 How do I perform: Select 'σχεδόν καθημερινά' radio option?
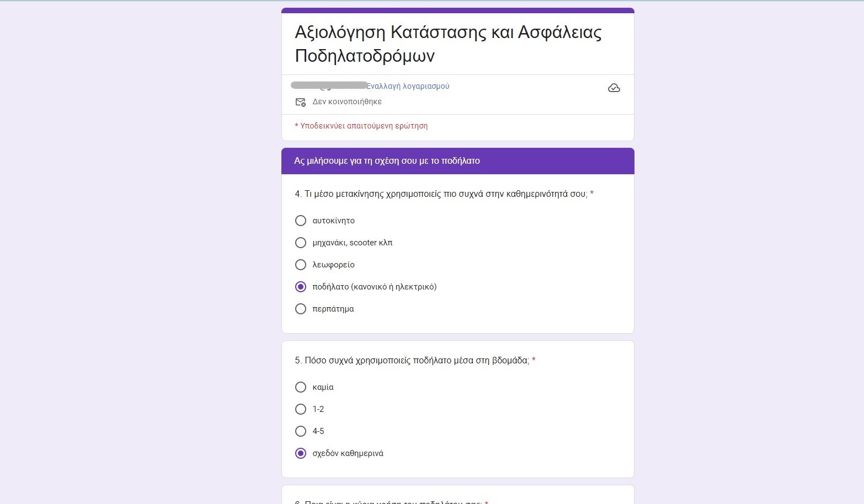tap(301, 453)
